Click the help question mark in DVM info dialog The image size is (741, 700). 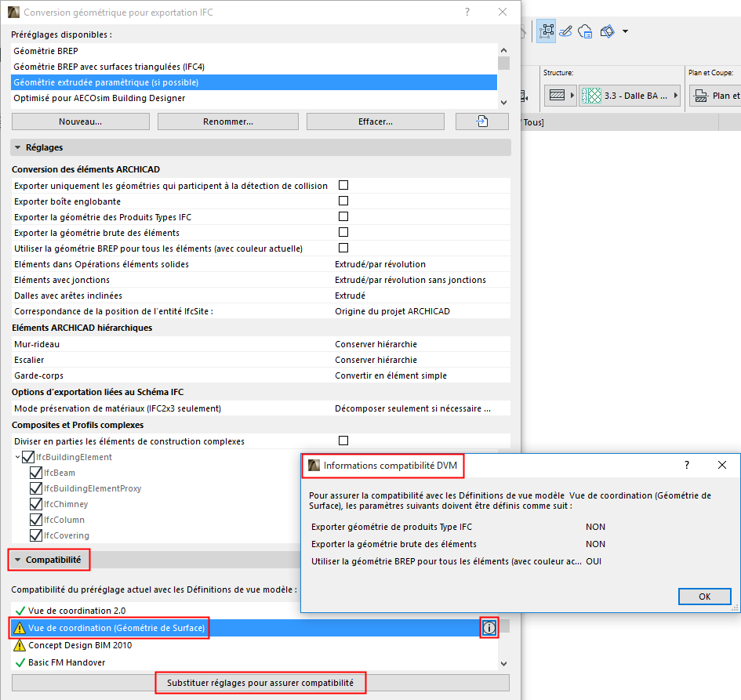(x=687, y=466)
